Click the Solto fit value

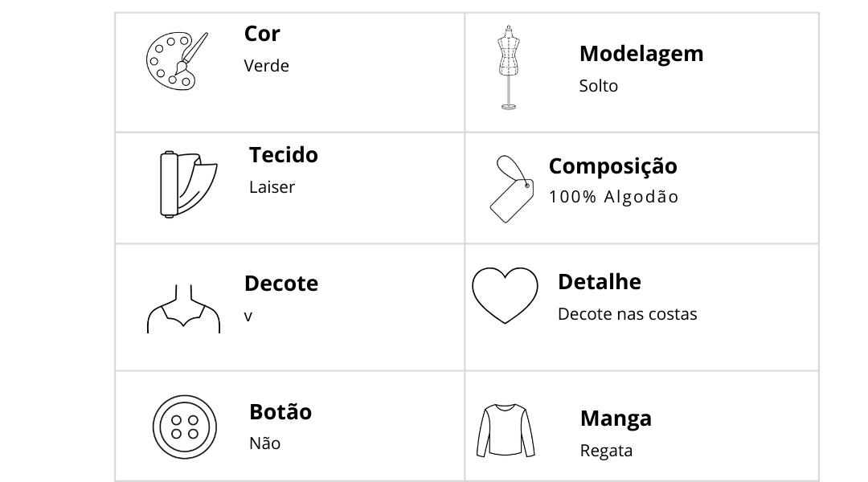[599, 86]
